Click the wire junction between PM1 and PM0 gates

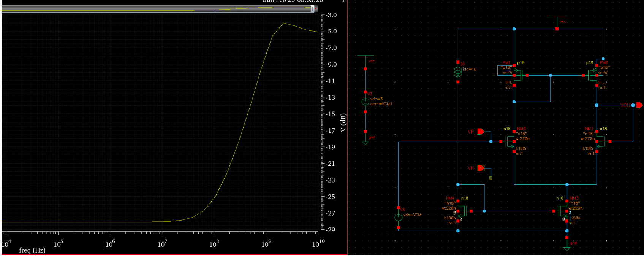point(551,75)
